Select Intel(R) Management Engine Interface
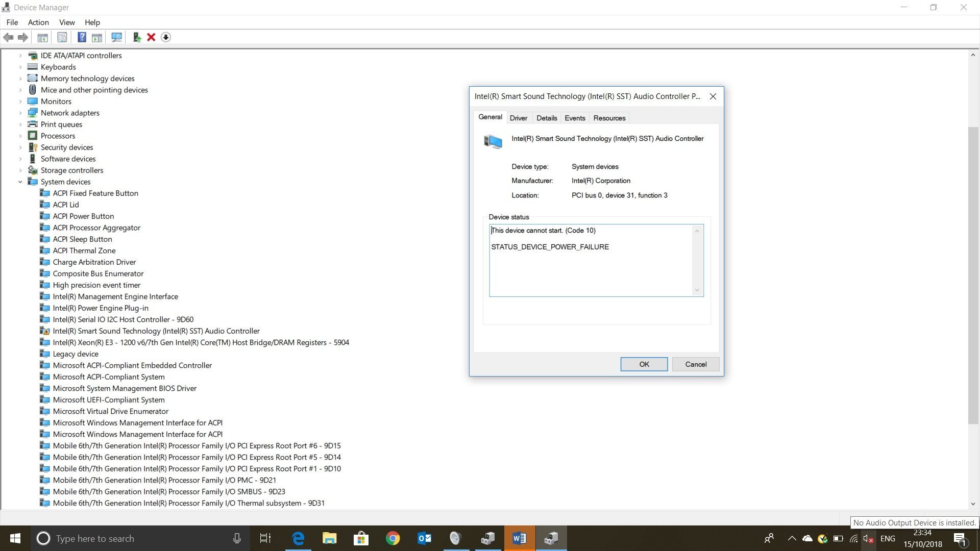 [115, 296]
